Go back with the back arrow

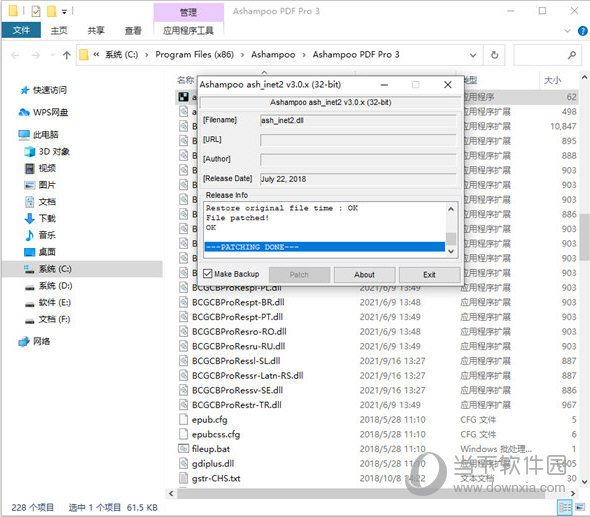click(15, 55)
